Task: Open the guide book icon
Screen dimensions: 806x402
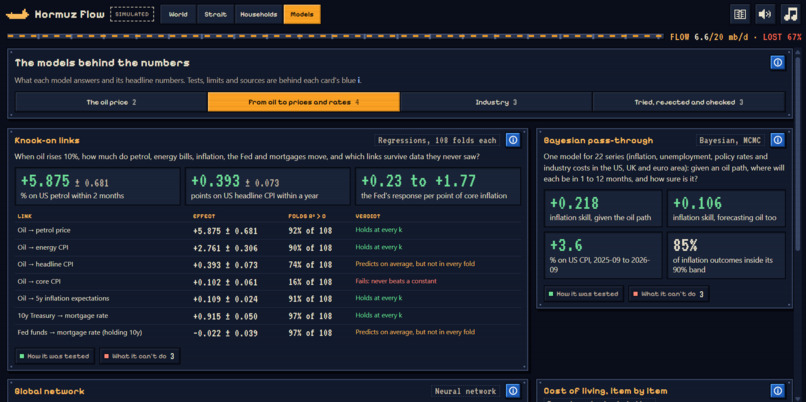Action: click(740, 14)
